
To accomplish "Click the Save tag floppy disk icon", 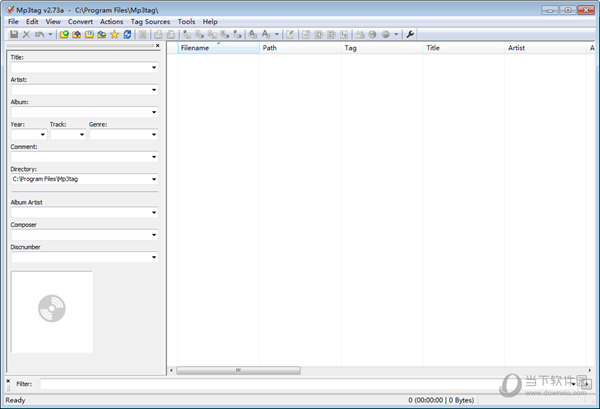I will click(x=14, y=34).
